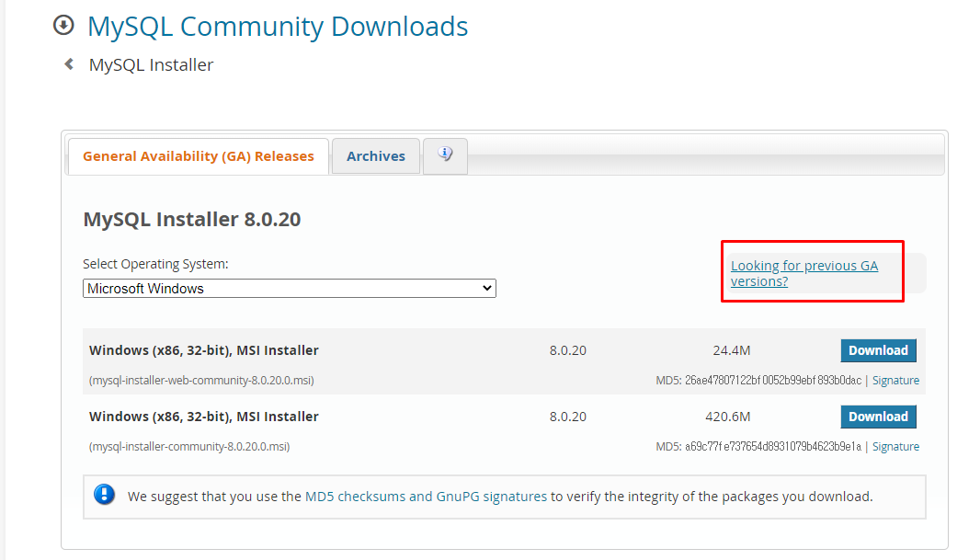Click version 8.0.20 in the 420.6M row
Screen dimensions: 980x560
pos(567,417)
